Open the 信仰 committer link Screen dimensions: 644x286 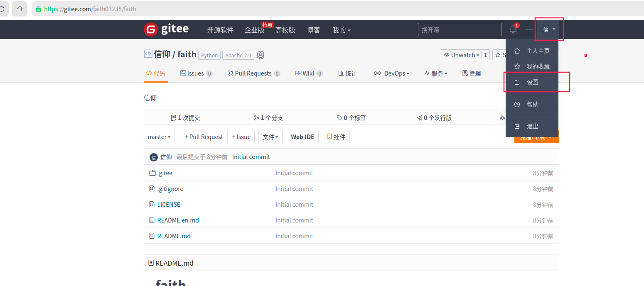(166, 157)
